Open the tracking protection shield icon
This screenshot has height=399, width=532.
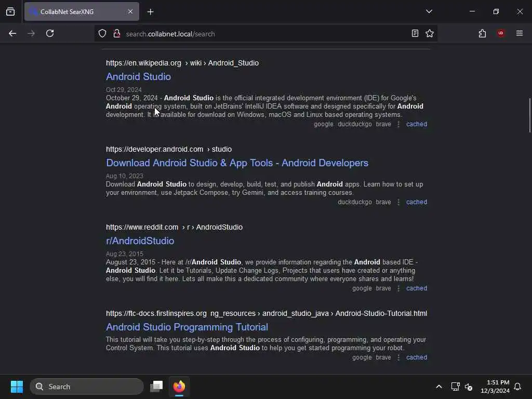[x=102, y=34]
